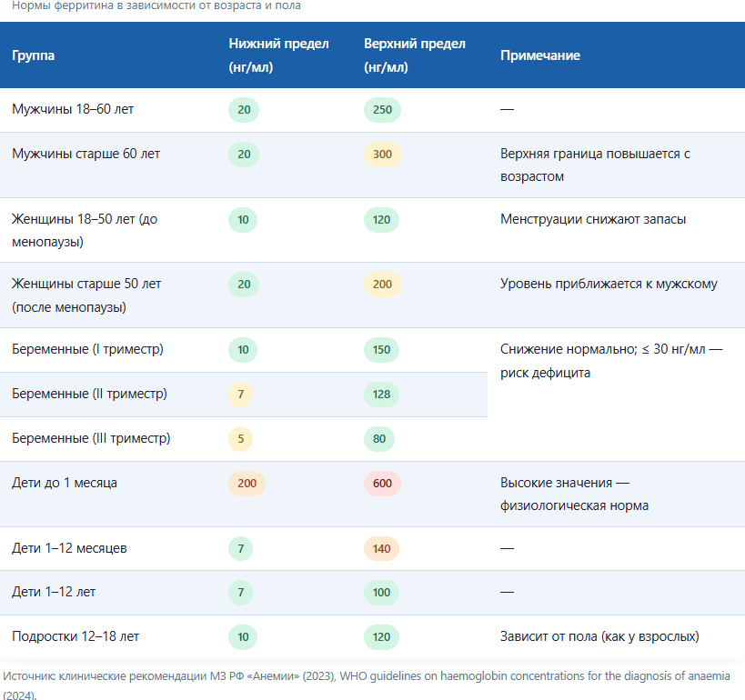Click the 'Подростки 12–18 лет' row label
Viewport: 745px width, 700px height.
pos(76,636)
